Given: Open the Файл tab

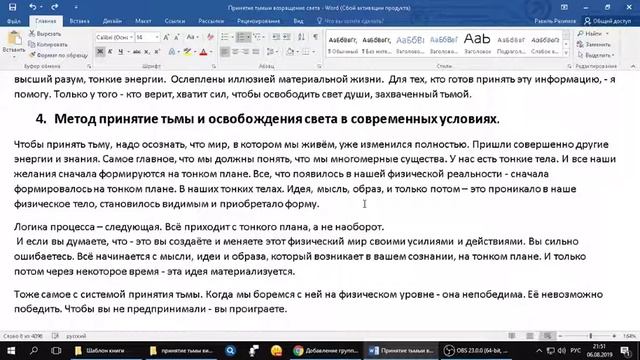Looking at the screenshot, I should (14, 21).
